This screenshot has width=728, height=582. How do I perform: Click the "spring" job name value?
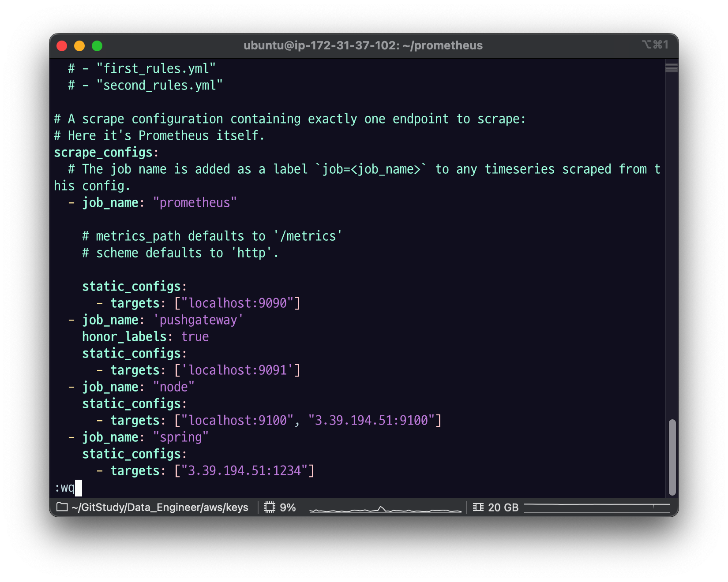point(181,437)
